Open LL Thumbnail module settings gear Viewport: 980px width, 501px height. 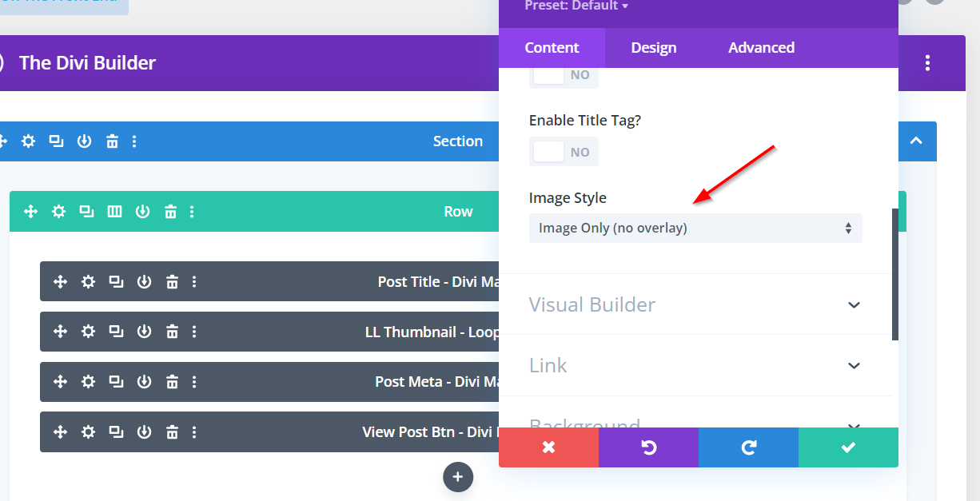[x=88, y=332]
